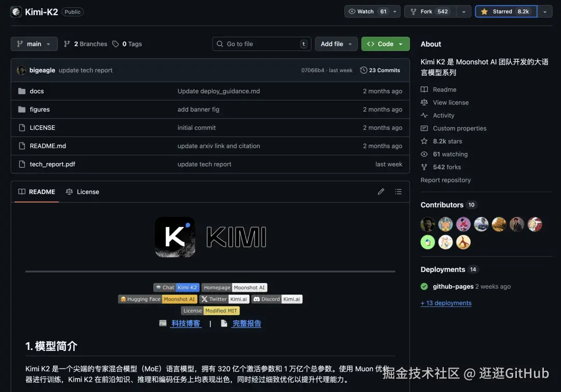Click Report repository
Screen dimensions: 561x392
pos(445,180)
